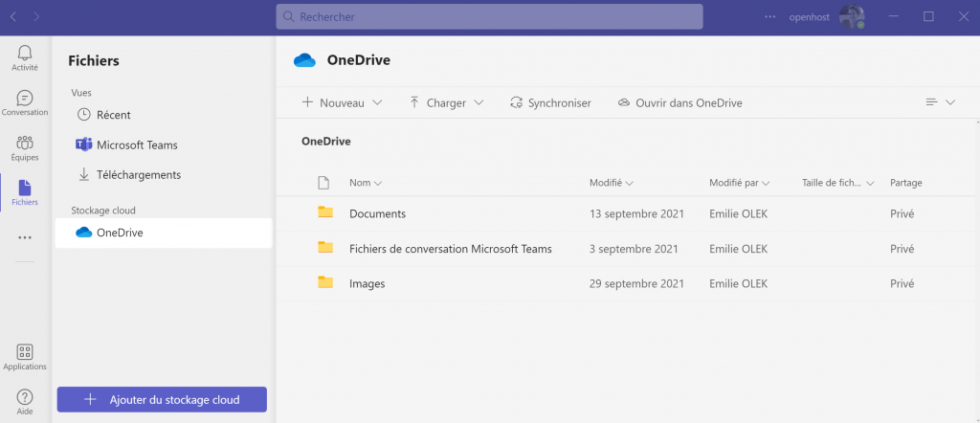980x423 pixels.
Task: Navigate back with the left arrow
Action: (13, 17)
